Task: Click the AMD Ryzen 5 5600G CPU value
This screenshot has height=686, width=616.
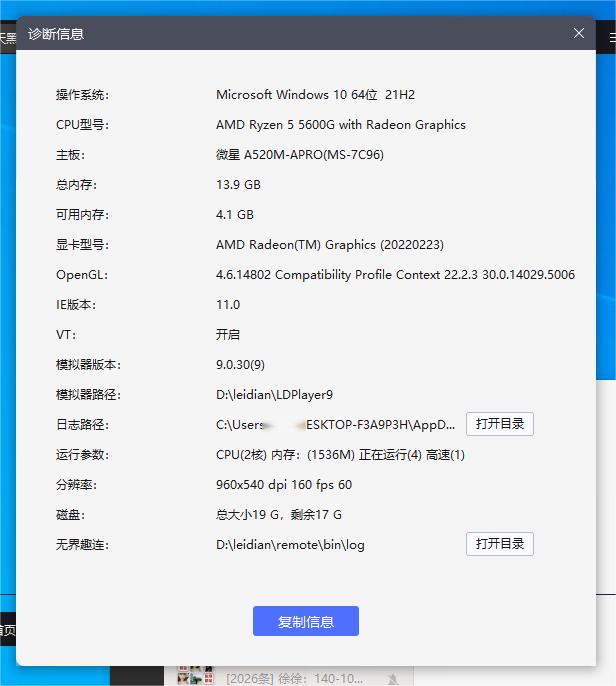Action: 340,125
